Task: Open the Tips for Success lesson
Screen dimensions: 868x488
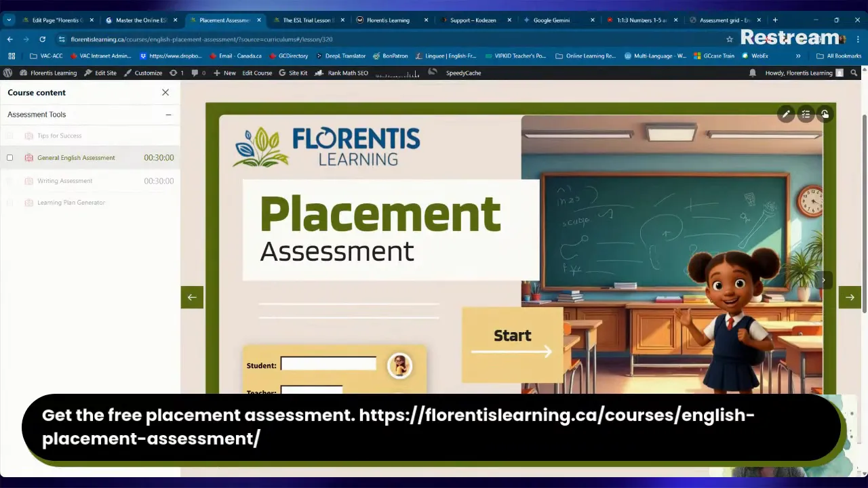Action: [x=59, y=136]
